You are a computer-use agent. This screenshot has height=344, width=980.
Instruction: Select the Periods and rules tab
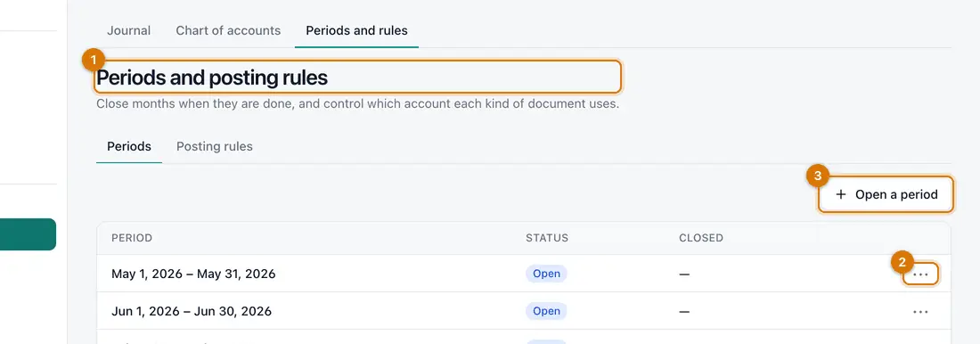click(357, 30)
